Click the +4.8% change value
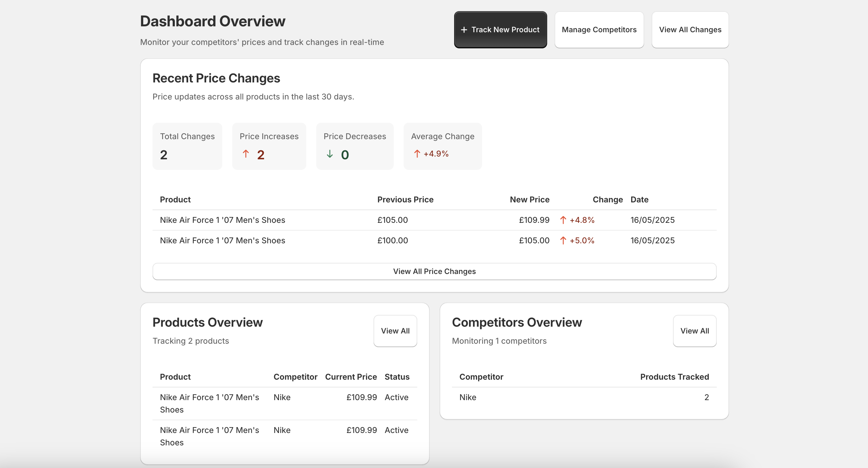The height and width of the screenshot is (468, 868). coord(582,220)
